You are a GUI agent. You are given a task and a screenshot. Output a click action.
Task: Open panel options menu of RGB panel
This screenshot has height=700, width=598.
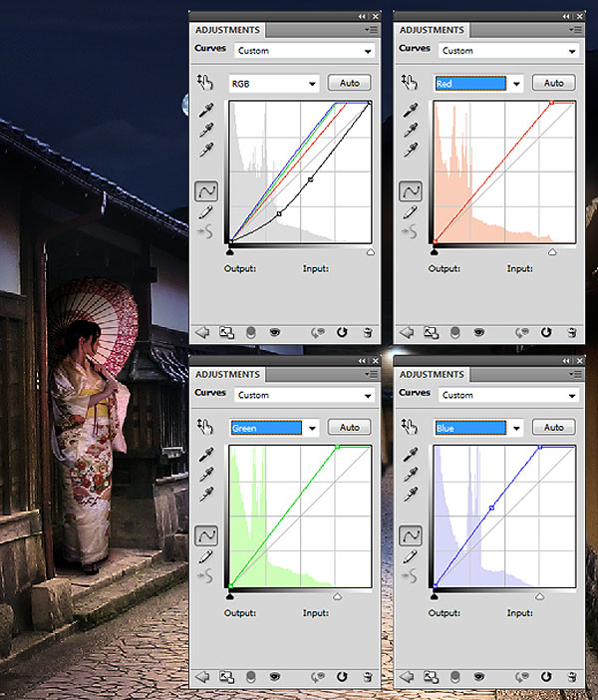372,30
